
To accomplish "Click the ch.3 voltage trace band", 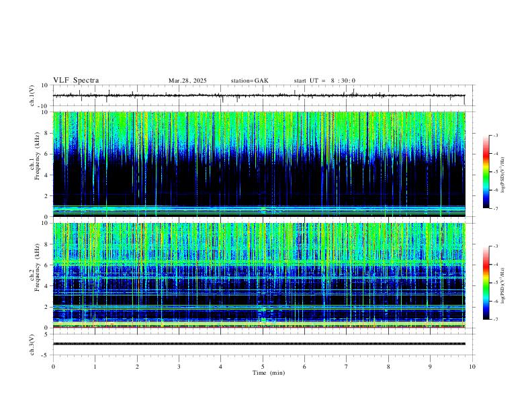I will (x=259, y=344).
